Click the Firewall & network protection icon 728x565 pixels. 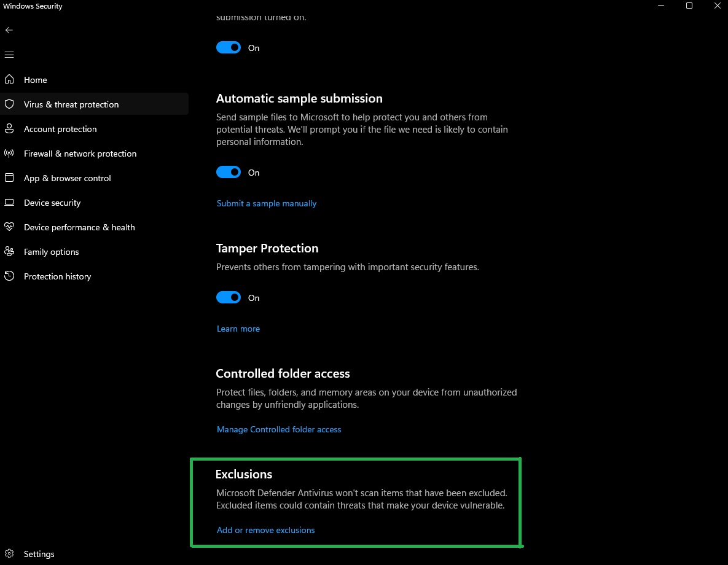point(9,154)
